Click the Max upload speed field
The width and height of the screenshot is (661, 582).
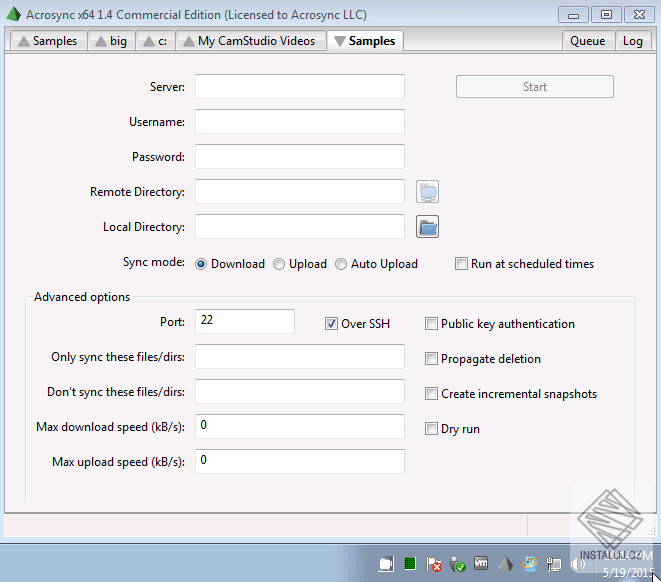[300, 461]
